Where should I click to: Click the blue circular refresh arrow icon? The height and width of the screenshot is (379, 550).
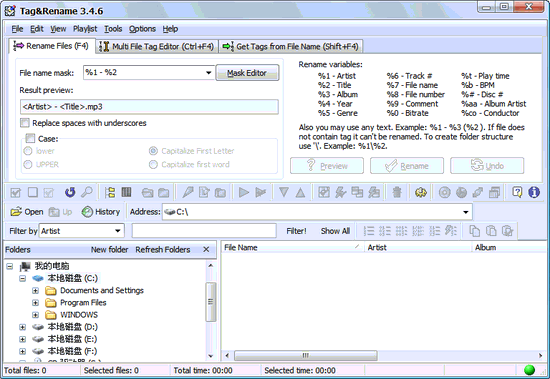tap(70, 192)
